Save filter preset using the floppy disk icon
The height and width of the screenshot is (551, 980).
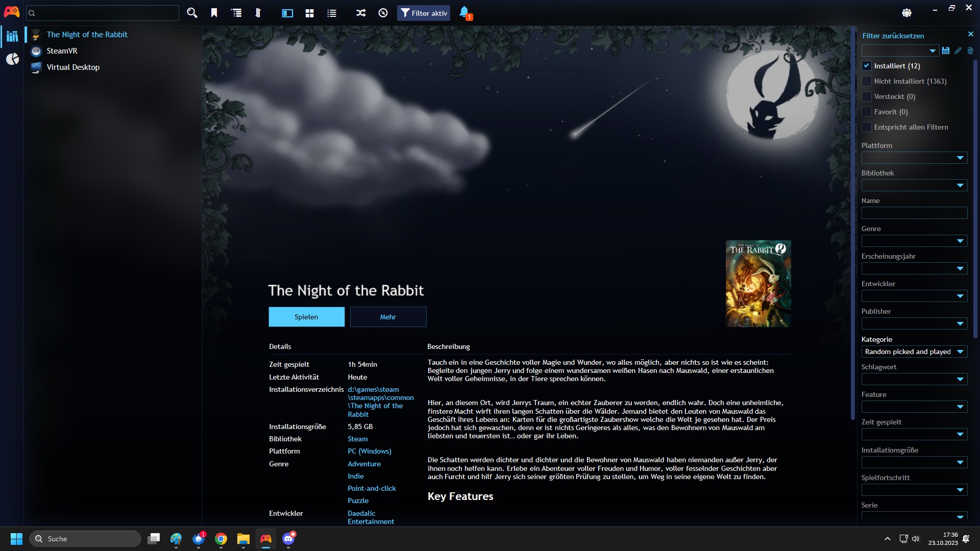tap(945, 51)
